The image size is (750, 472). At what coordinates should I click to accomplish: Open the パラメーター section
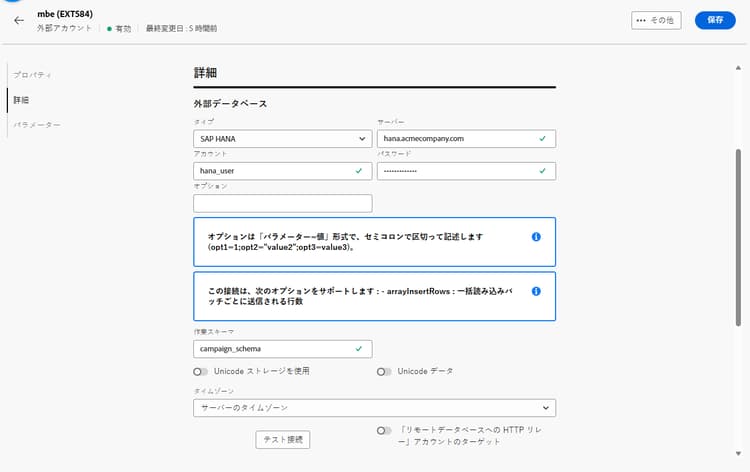(x=37, y=125)
